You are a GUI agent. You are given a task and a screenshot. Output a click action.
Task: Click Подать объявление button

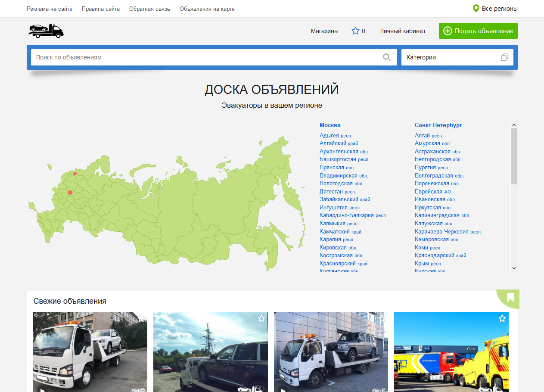[x=478, y=31]
